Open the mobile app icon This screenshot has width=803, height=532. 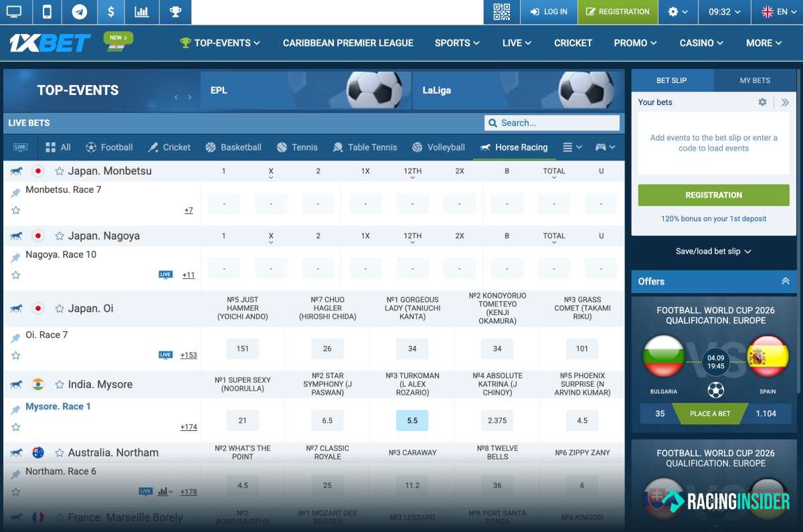pyautogui.click(x=47, y=11)
